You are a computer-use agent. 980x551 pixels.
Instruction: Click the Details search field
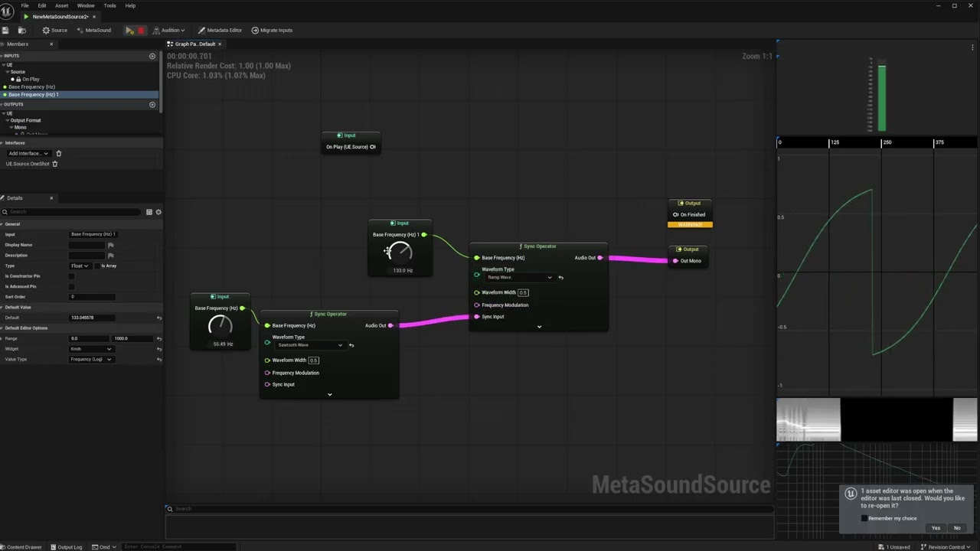click(73, 211)
